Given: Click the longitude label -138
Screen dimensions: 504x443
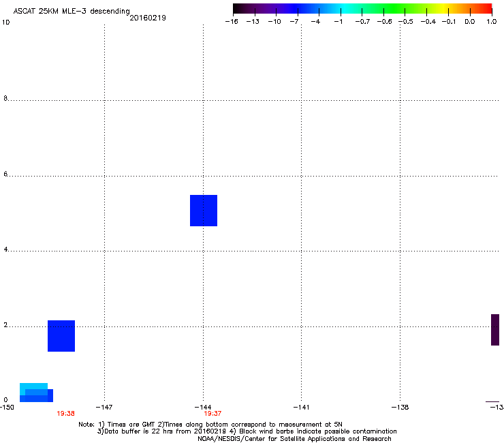Looking at the screenshot, I should [400, 408].
